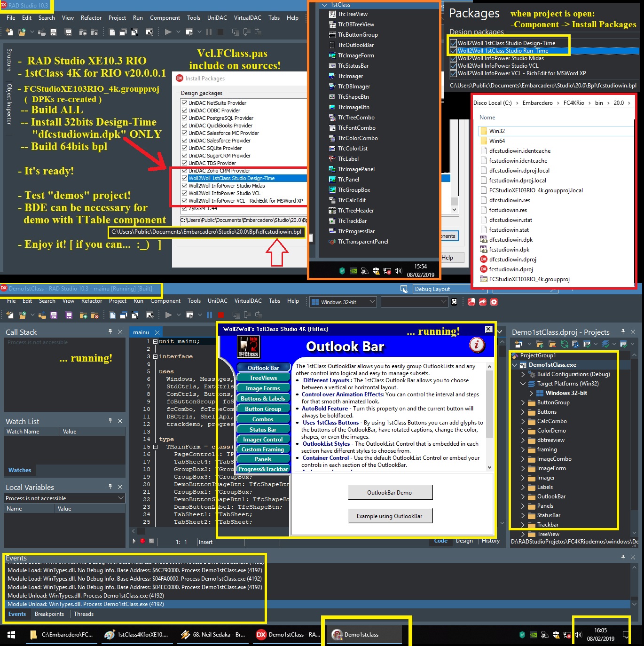The image size is (644, 646).
Task: Open Local Variables process dropdown
Action: pyautogui.click(x=121, y=498)
